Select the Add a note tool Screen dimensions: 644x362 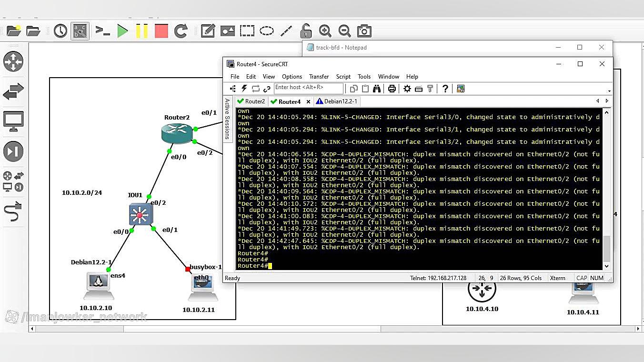(x=208, y=31)
